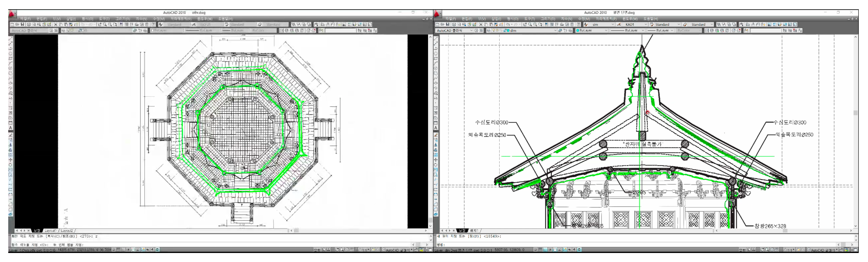
Task: Toggle the dim layer light bulb on/off
Action: click(x=494, y=31)
